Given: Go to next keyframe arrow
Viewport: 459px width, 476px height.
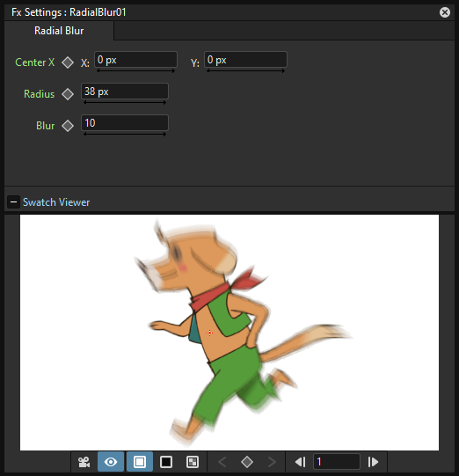Looking at the screenshot, I should pyautogui.click(x=272, y=462).
